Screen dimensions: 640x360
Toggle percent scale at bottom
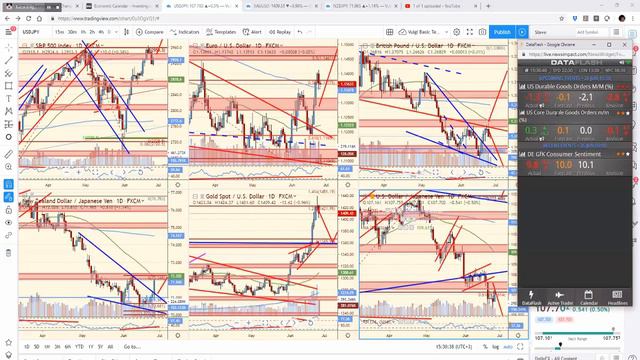(485, 347)
